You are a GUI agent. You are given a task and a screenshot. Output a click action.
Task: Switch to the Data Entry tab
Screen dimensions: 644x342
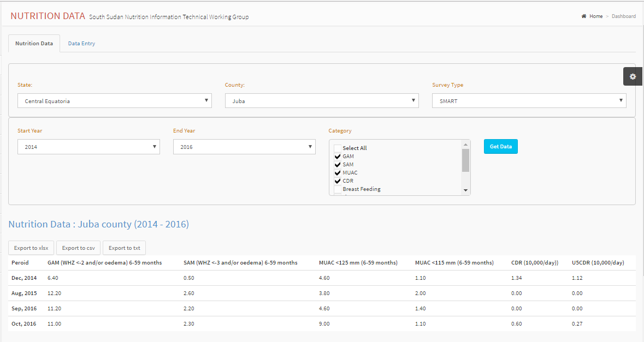pos(81,44)
